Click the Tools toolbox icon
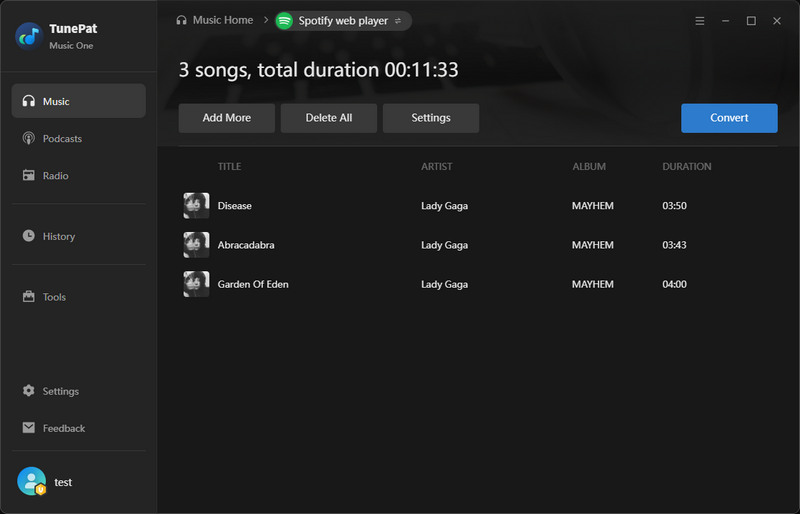Screen dimensions: 800x514 click(29, 296)
